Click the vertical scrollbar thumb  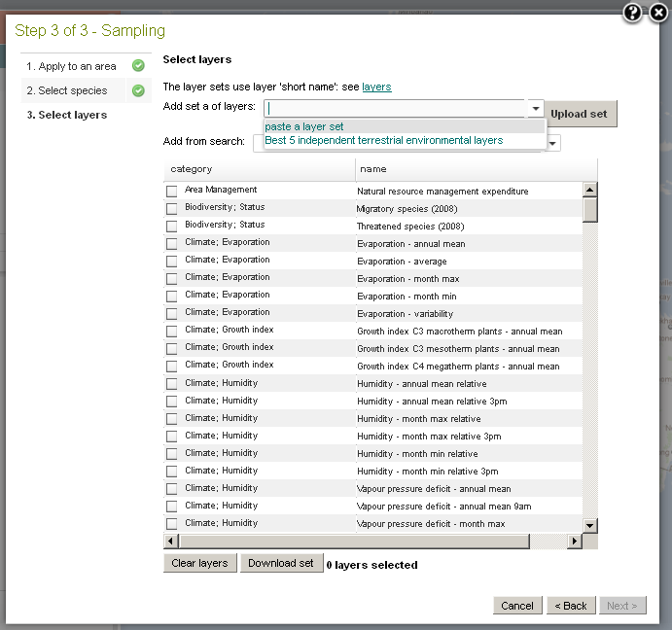tap(589, 209)
